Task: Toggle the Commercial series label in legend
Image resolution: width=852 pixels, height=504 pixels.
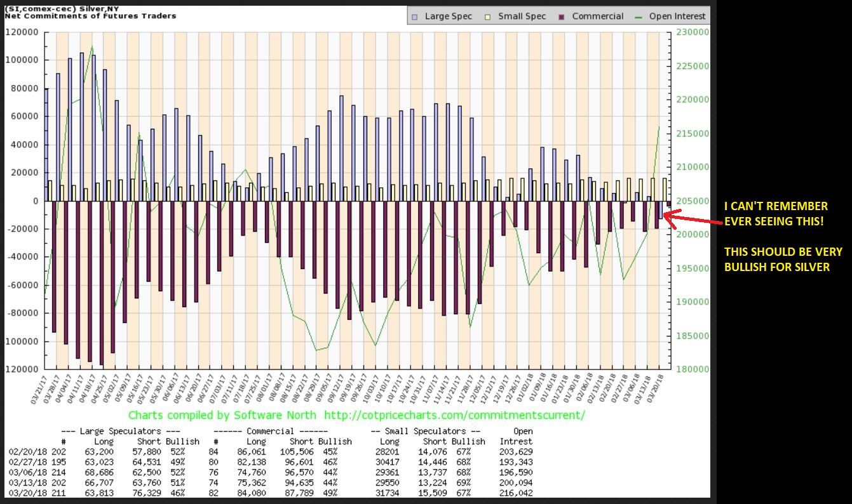Action: pyautogui.click(x=597, y=17)
